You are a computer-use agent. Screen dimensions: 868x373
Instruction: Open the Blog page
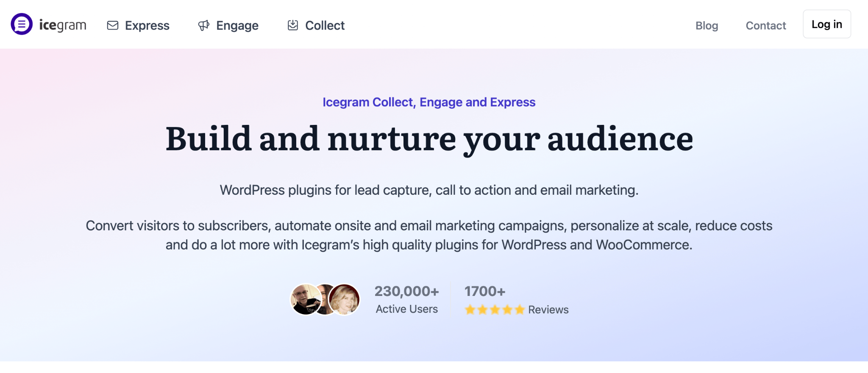[707, 26]
